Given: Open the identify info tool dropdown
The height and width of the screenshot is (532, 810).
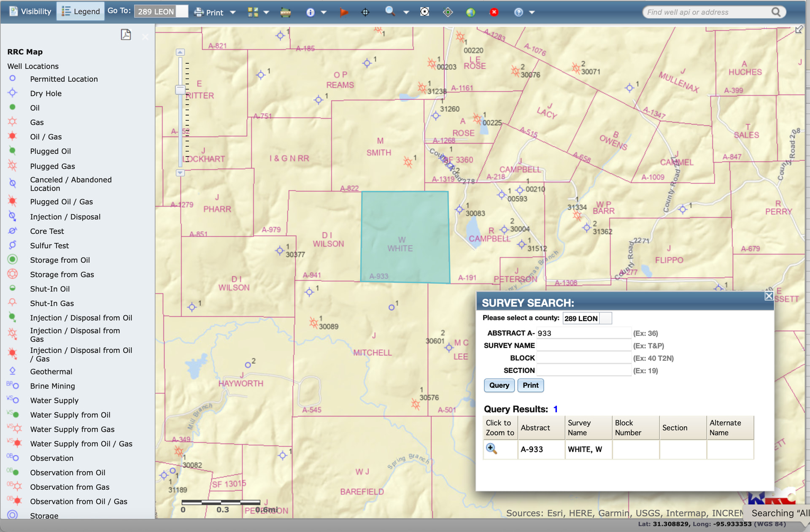Looking at the screenshot, I should point(324,12).
